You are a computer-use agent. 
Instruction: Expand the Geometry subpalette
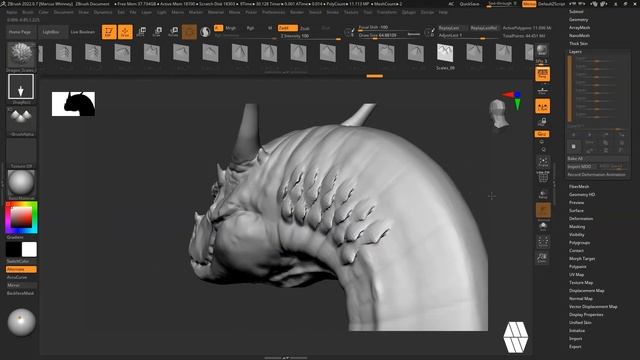pyautogui.click(x=578, y=20)
